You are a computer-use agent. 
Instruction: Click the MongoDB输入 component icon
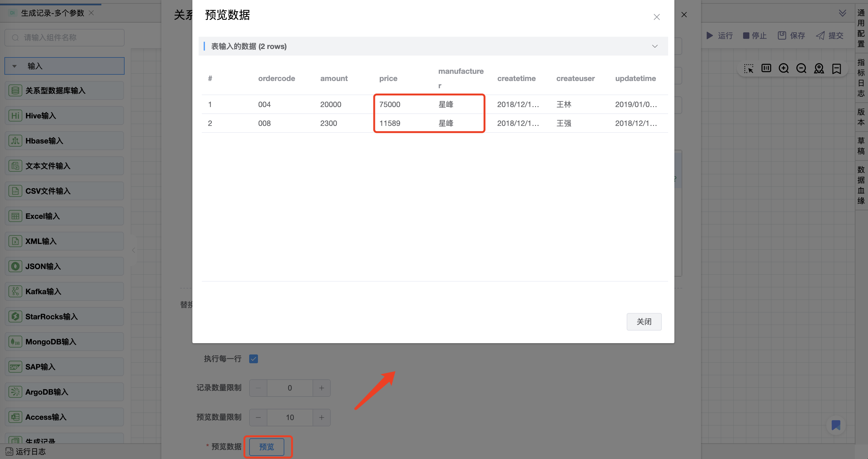click(x=15, y=342)
